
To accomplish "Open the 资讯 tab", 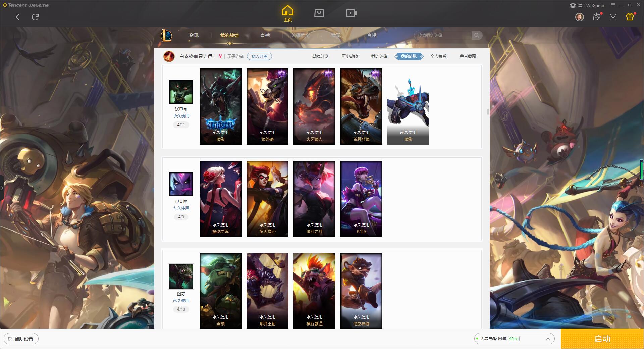I will (194, 35).
